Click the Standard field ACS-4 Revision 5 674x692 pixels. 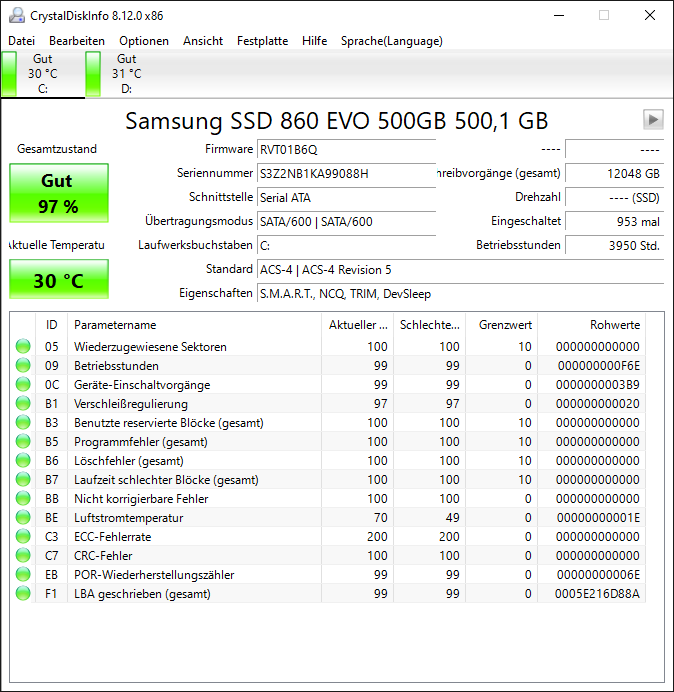tap(460, 269)
